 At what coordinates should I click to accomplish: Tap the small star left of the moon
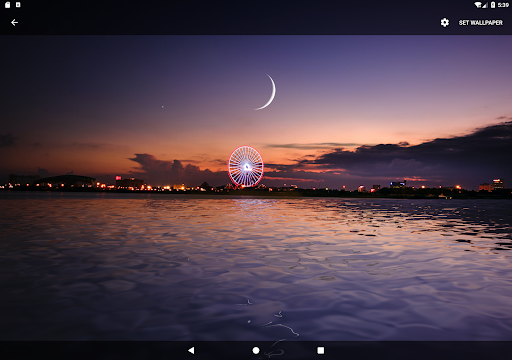click(x=163, y=107)
